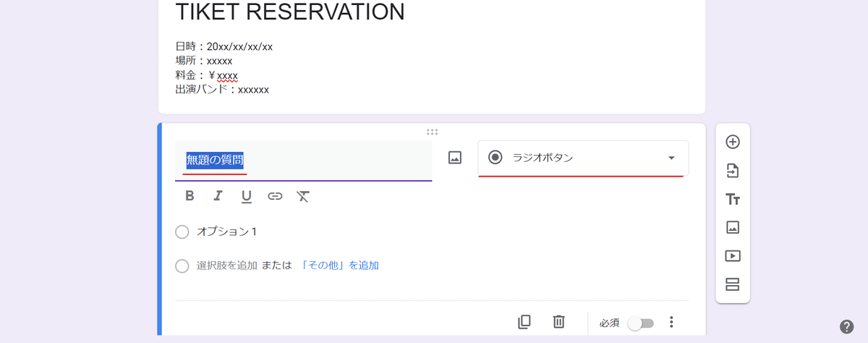Open the ラジオボタン question type dropdown
The width and height of the screenshot is (868, 343).
coord(583,158)
